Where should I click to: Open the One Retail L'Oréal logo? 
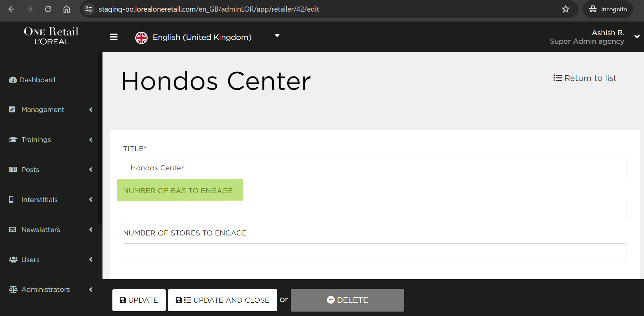[51, 36]
